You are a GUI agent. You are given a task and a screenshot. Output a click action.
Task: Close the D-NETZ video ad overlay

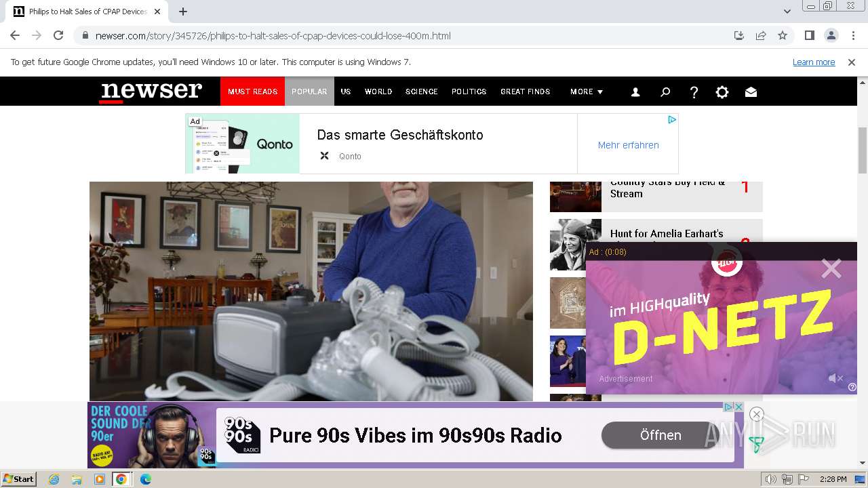click(x=831, y=269)
